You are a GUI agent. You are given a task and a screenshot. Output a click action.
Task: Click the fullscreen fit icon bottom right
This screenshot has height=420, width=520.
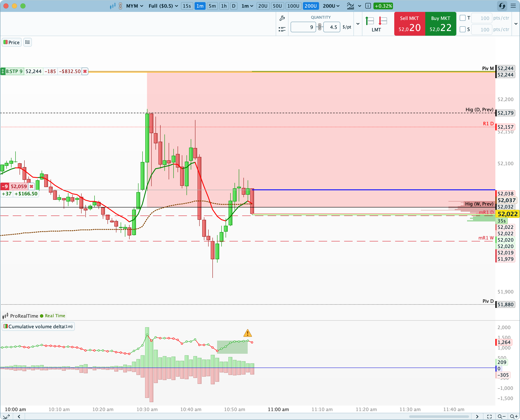click(x=489, y=416)
